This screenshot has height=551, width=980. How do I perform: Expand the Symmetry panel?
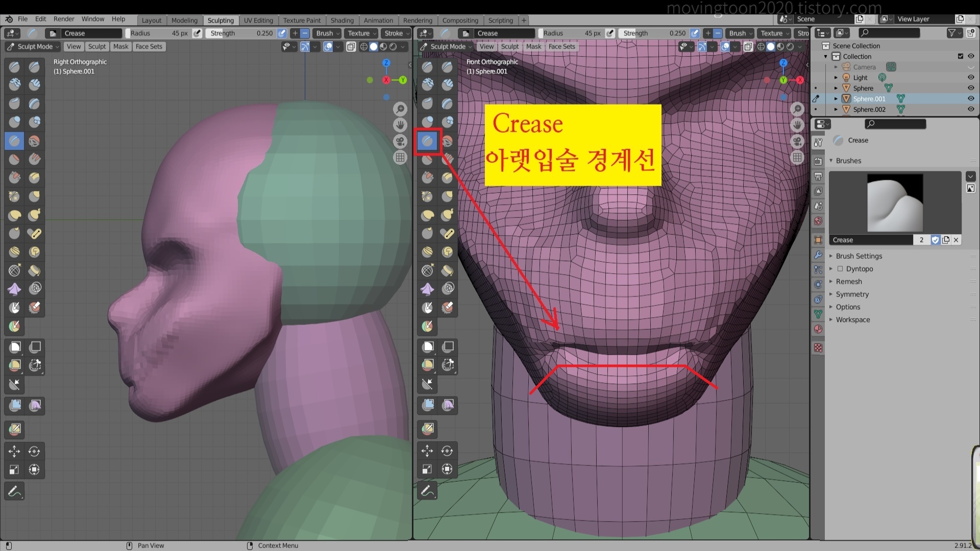click(852, 294)
